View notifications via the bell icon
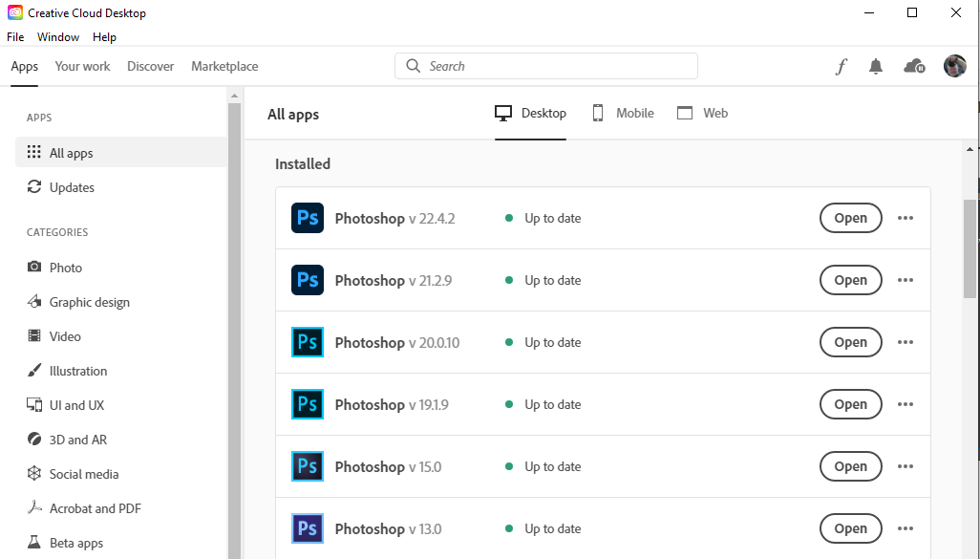This screenshot has width=980, height=559. pyautogui.click(x=876, y=66)
